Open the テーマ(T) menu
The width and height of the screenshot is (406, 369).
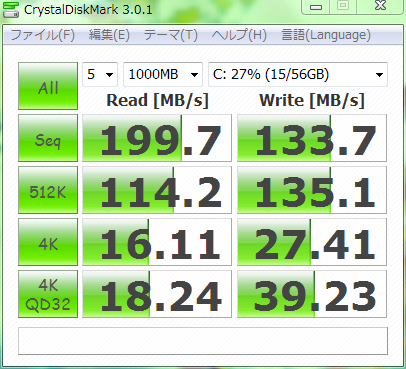(171, 35)
